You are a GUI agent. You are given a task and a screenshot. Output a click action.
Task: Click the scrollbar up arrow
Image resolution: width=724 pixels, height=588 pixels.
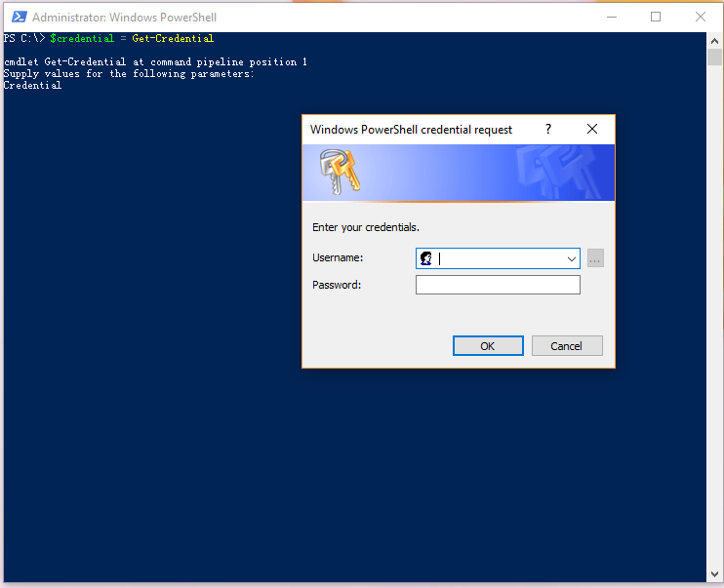click(714, 40)
